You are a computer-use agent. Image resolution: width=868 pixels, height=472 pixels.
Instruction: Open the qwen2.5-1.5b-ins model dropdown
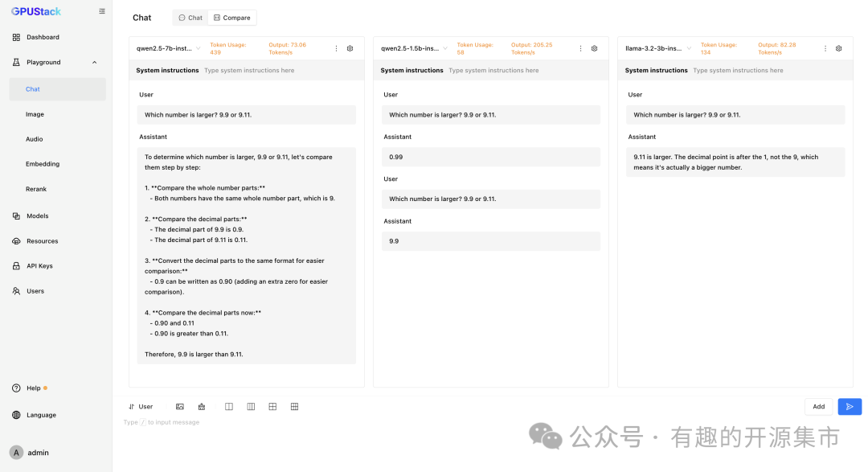[414, 48]
